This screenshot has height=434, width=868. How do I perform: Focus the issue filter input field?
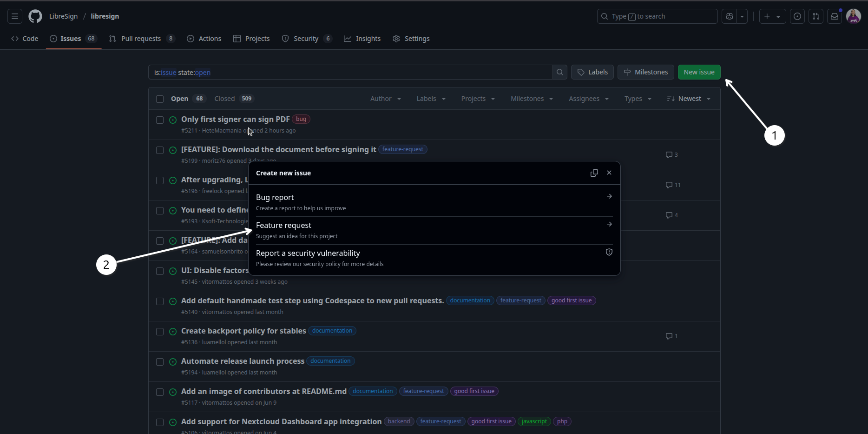pos(350,72)
